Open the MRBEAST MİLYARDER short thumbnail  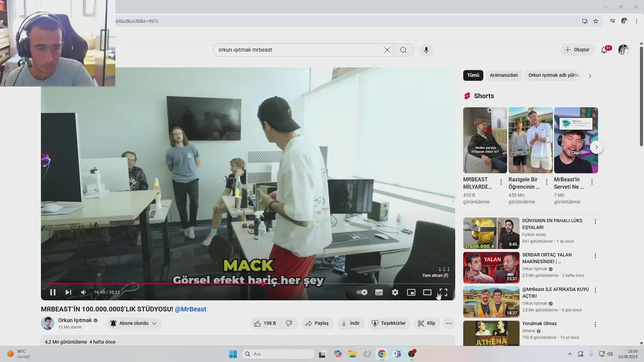(485, 140)
